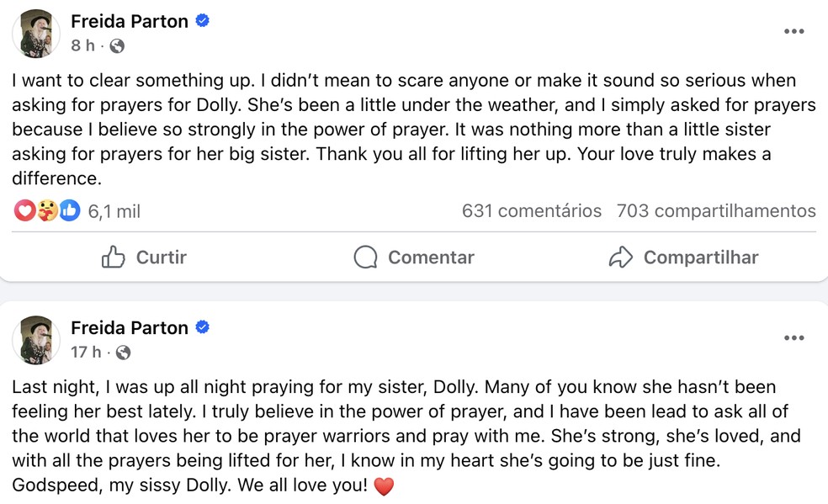Click the blue like reaction icon
The height and width of the screenshot is (504, 828).
click(70, 211)
